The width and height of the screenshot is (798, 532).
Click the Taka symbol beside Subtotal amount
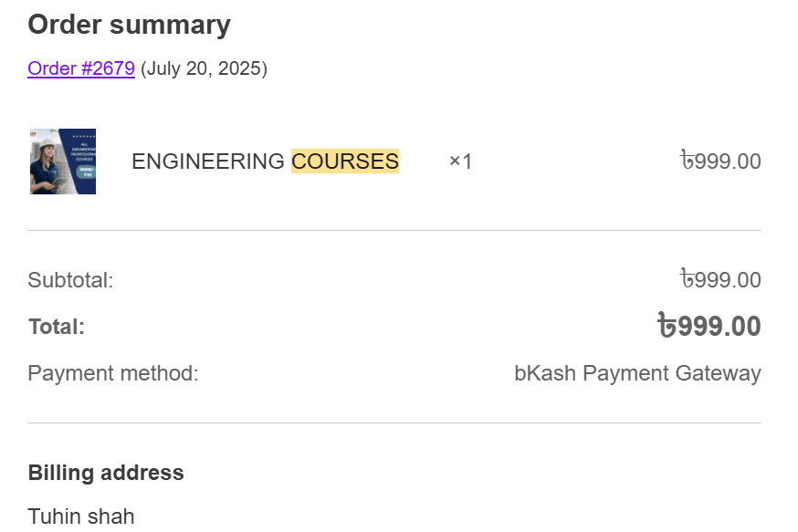(687, 278)
